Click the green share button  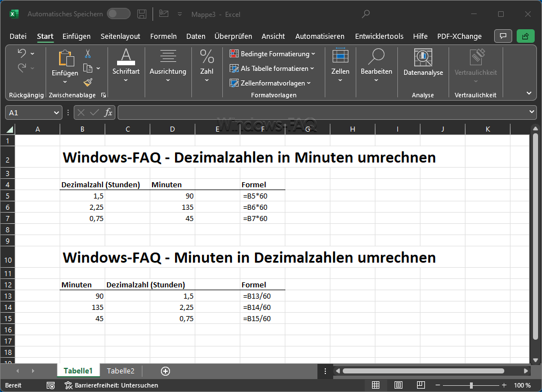tap(525, 36)
